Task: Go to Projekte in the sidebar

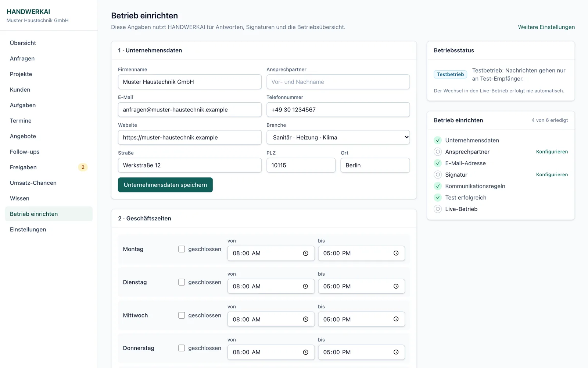Action: [x=49, y=74]
